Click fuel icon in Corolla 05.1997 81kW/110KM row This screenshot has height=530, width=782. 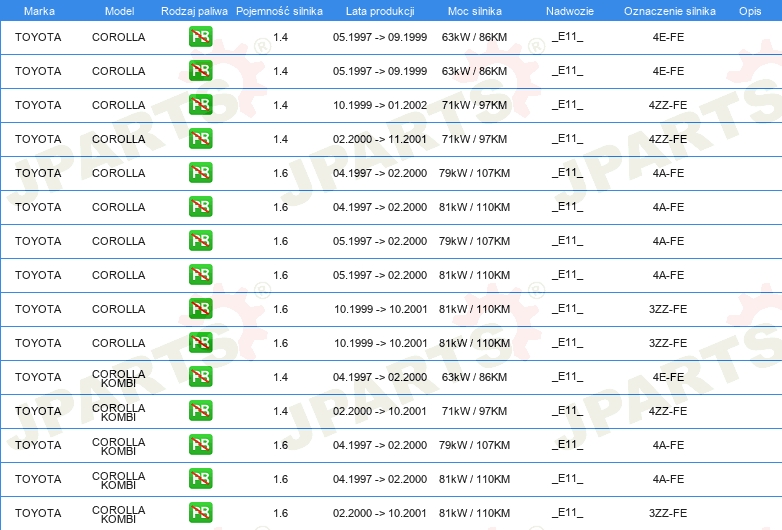pos(200,275)
